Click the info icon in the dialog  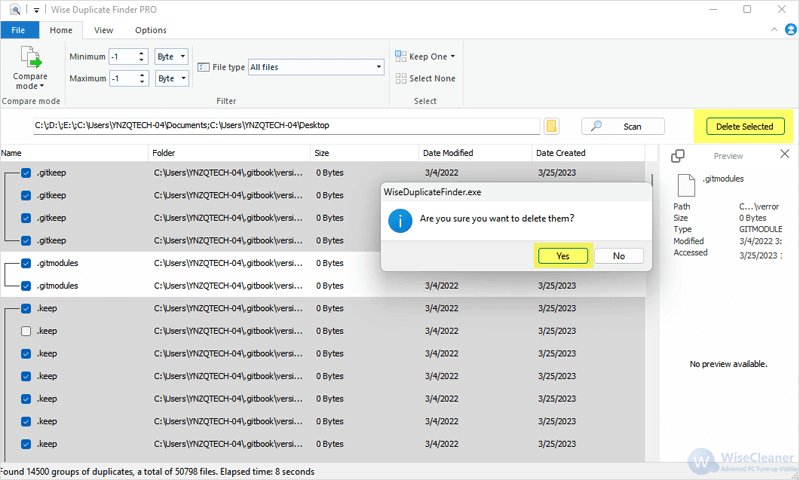[400, 220]
